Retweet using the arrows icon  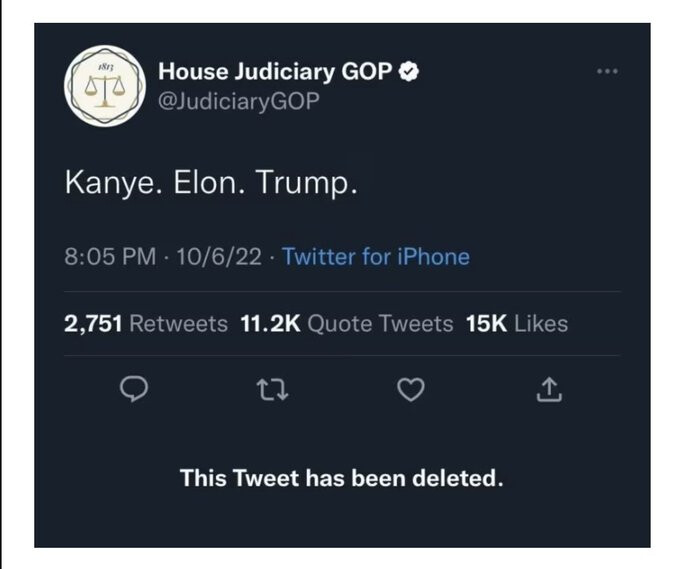[272, 389]
